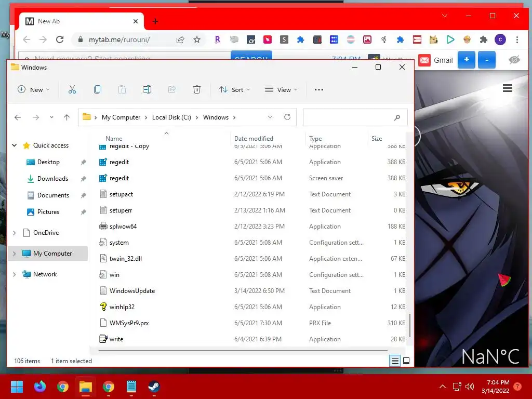Expand the OneDrive tree node

[x=14, y=233]
